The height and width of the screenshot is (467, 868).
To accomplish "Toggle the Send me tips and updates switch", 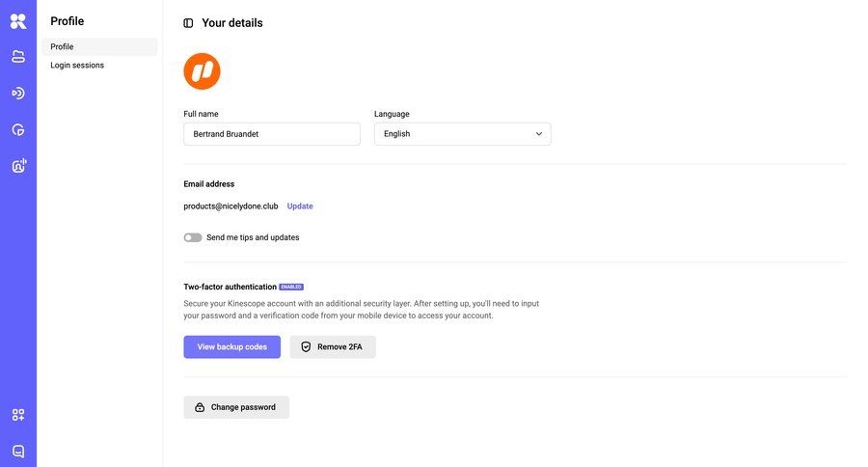I will (x=193, y=237).
